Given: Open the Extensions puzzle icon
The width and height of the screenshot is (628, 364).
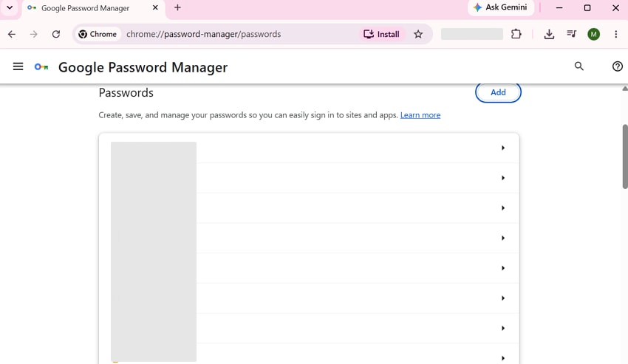Looking at the screenshot, I should tap(516, 34).
